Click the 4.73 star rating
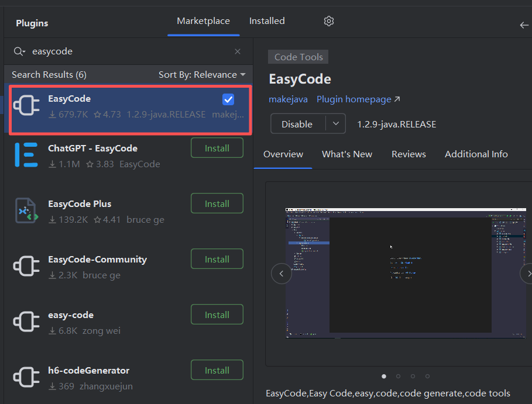 [x=107, y=115]
